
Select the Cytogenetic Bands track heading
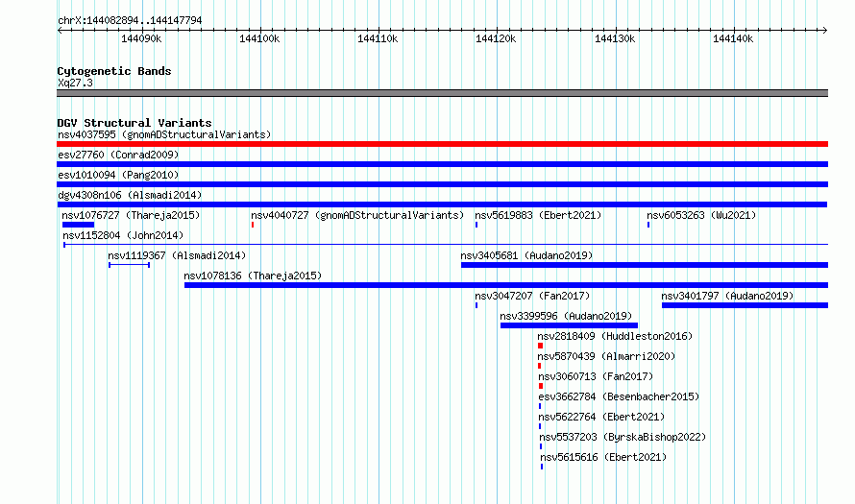[114, 71]
